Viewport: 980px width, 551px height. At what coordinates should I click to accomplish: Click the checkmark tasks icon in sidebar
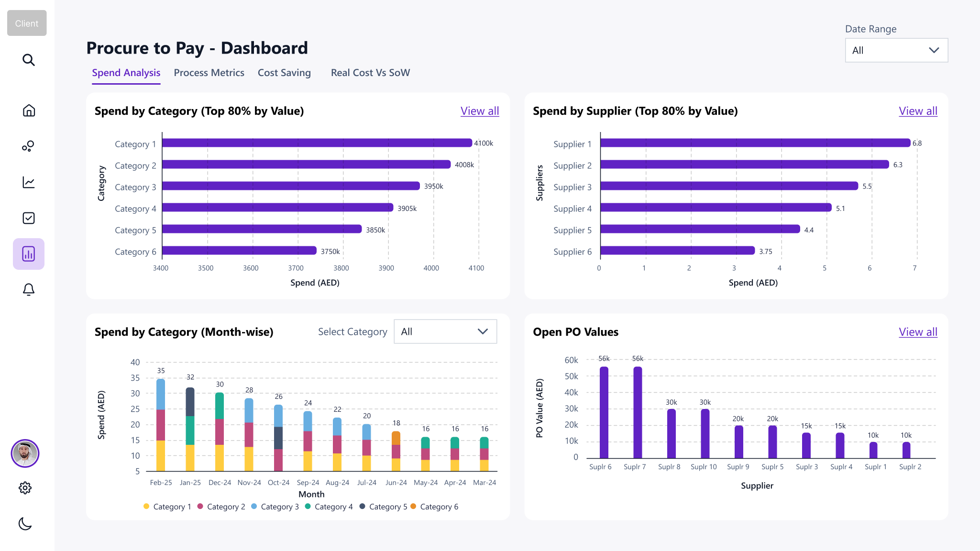click(x=29, y=218)
